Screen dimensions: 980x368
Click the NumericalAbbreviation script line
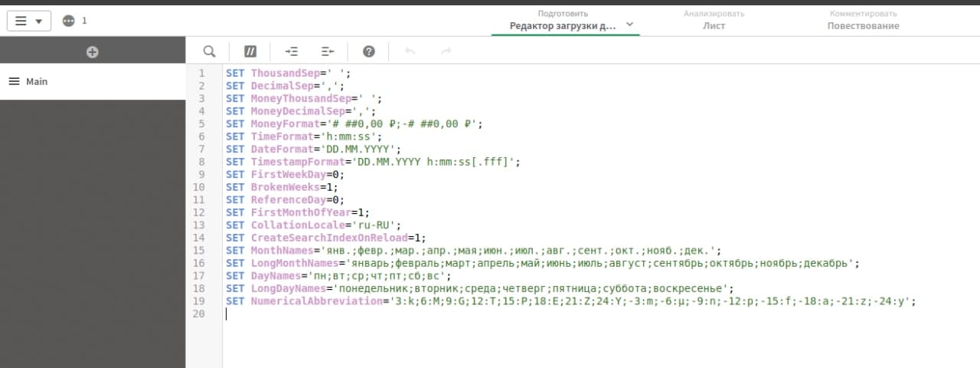point(571,301)
